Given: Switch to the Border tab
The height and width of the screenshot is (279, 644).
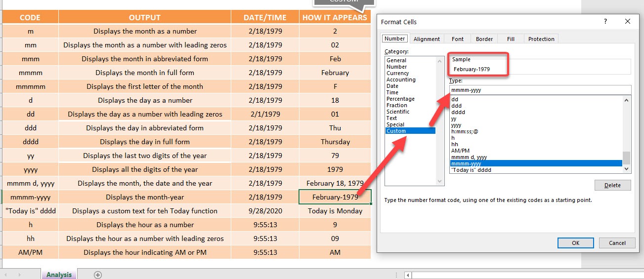Looking at the screenshot, I should click(484, 39).
